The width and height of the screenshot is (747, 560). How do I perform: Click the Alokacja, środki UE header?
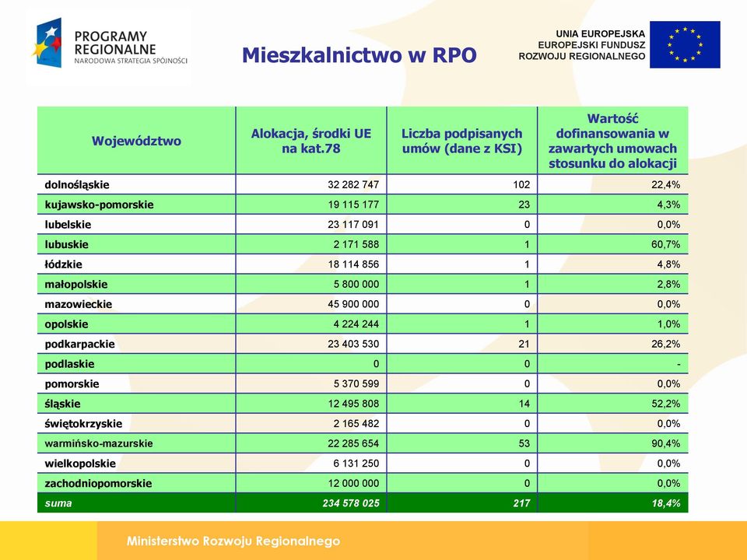[311, 141]
